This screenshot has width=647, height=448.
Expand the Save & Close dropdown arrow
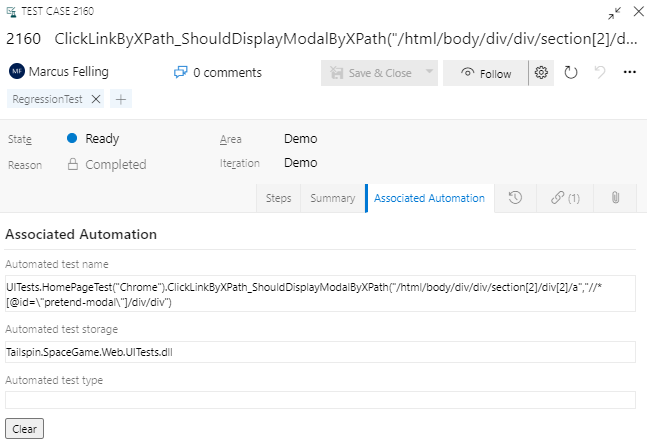[429, 73]
